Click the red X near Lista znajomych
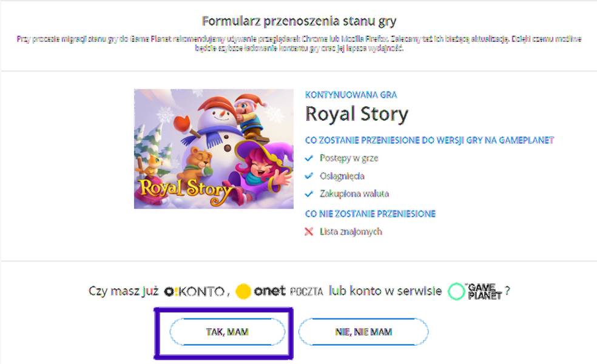This screenshot has height=364, width=597. tap(310, 231)
